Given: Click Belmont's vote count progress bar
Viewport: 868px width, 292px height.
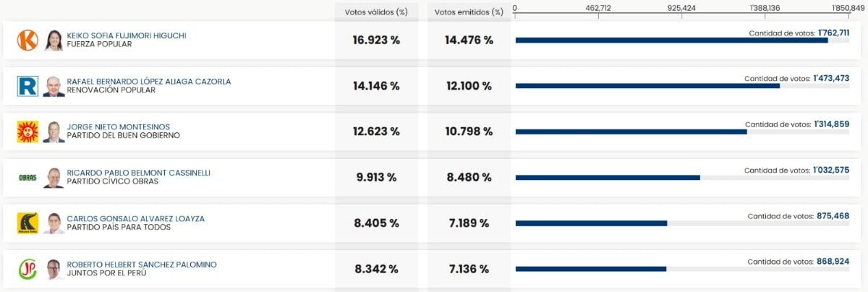Looking at the screenshot, I should click(x=608, y=177).
